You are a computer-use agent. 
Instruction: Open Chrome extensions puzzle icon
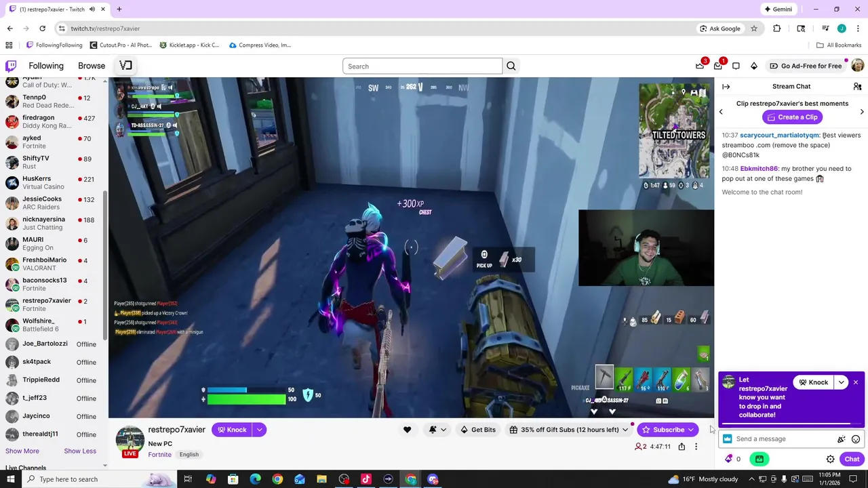tap(777, 28)
